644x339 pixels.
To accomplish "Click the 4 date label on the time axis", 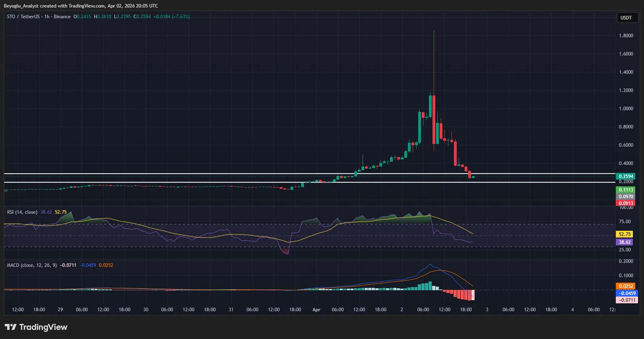I will pyautogui.click(x=572, y=310).
